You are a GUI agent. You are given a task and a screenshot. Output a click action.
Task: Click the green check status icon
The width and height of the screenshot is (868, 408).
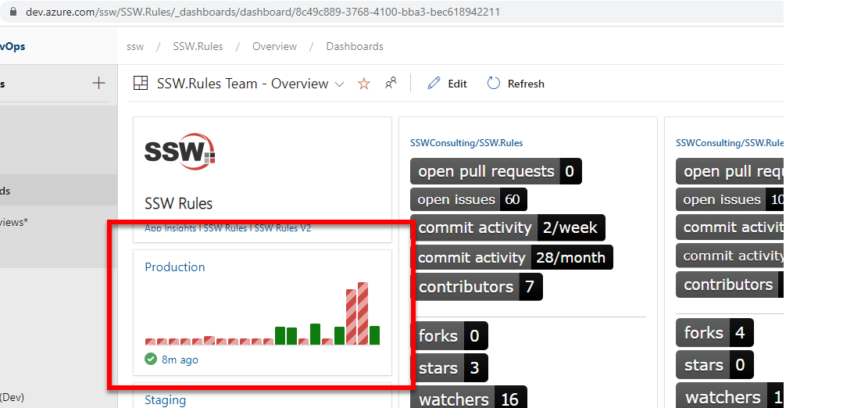151,360
